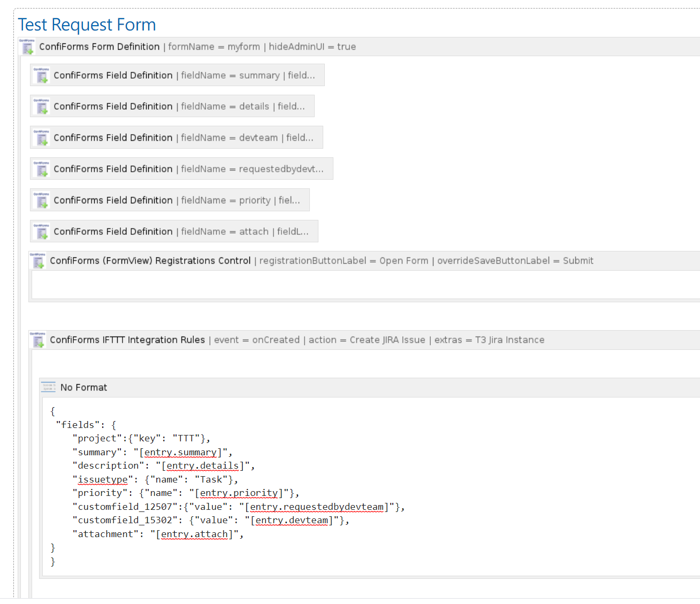Image resolution: width=700 pixels, height=604 pixels.
Task: Click the ConfiForms Field Definition icon for summary
Action: [x=41, y=75]
